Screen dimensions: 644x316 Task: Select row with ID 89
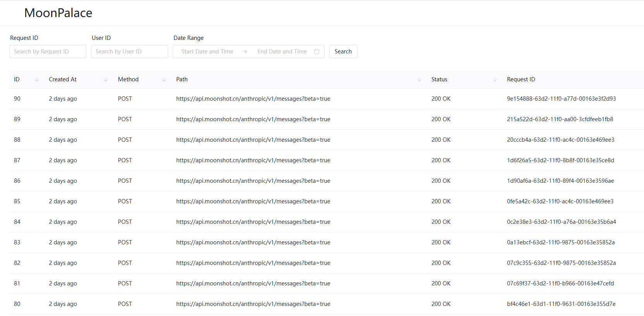[x=326, y=119]
